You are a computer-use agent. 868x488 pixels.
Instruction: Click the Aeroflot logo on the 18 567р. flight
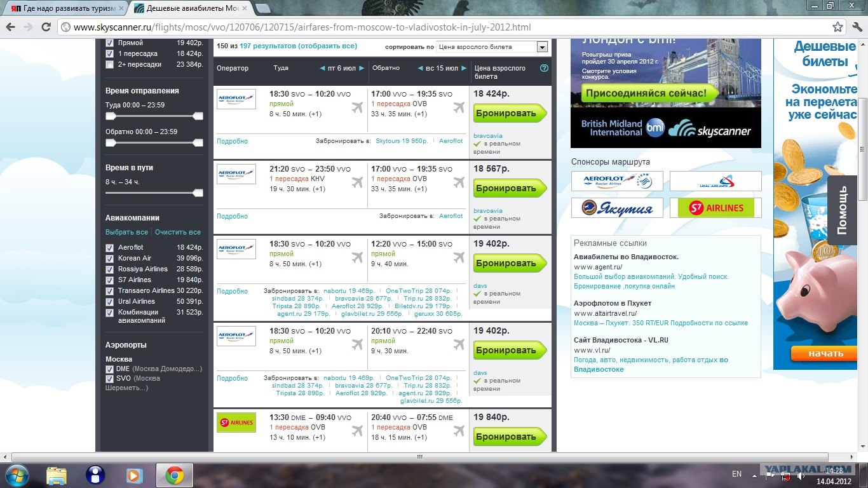click(236, 173)
